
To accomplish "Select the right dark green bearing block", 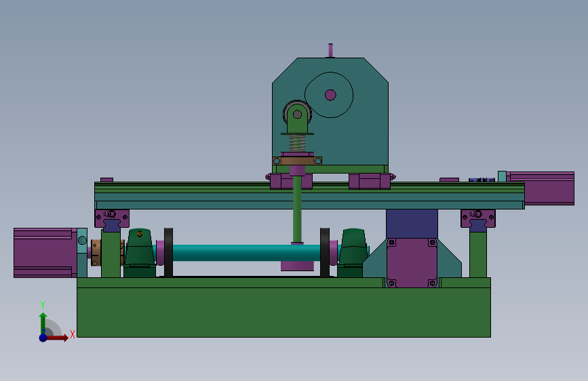I will click(353, 253).
